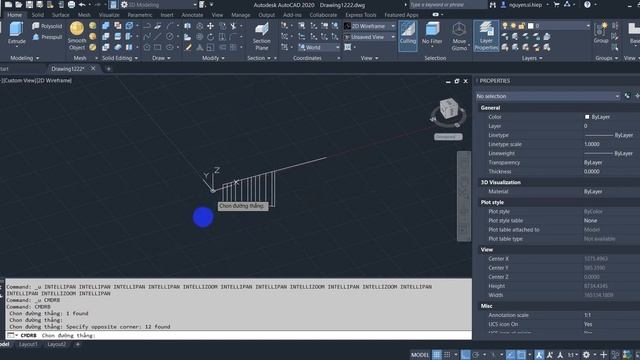640x360 pixels.
Task: Click the new drawing tab plus button
Action: pyautogui.click(x=108, y=69)
